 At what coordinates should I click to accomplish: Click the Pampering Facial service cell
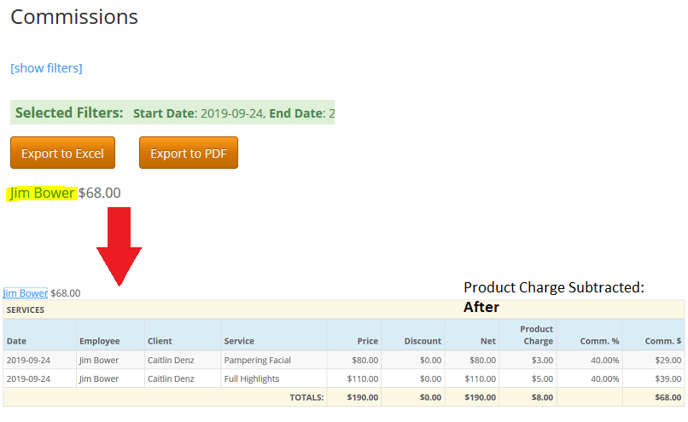click(x=257, y=360)
